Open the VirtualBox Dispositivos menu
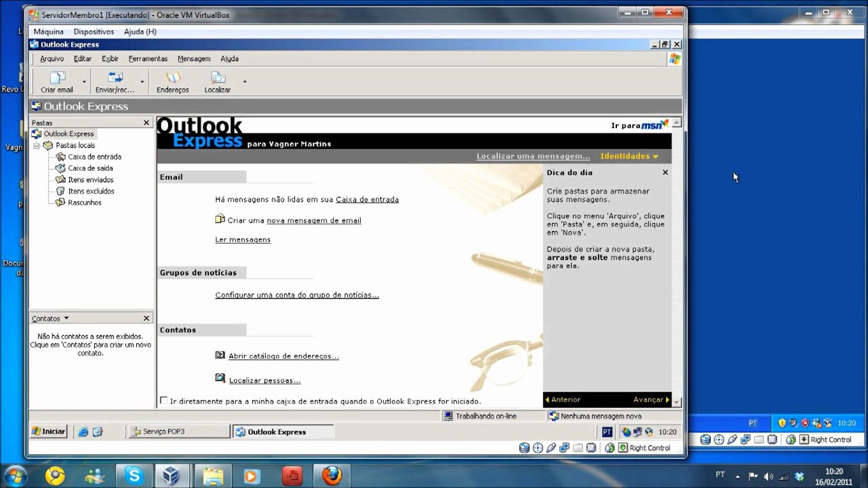 pyautogui.click(x=94, y=32)
